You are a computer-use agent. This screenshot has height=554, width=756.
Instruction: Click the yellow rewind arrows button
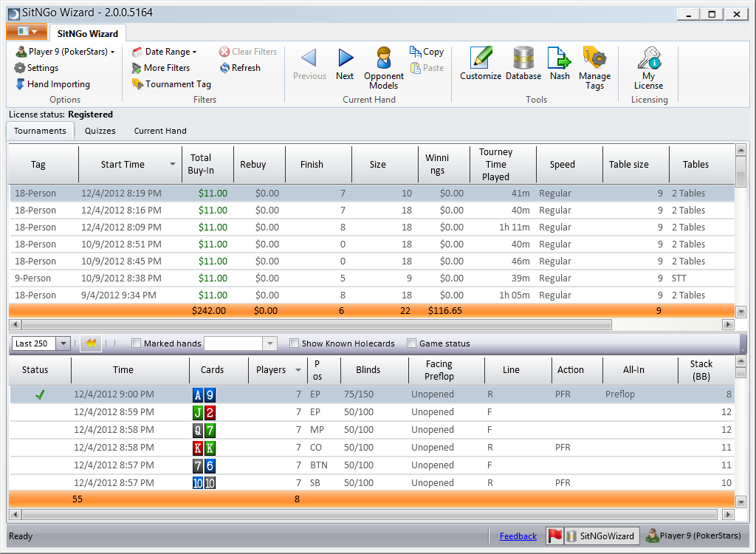(91, 343)
